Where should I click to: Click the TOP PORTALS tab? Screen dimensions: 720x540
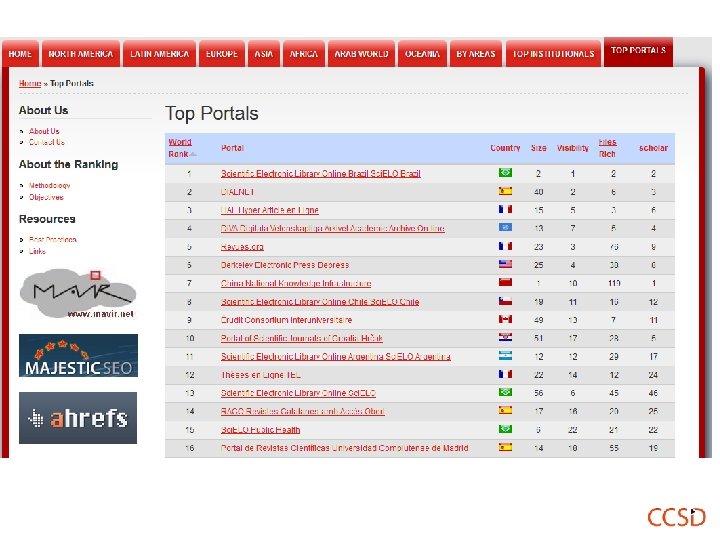click(638, 51)
